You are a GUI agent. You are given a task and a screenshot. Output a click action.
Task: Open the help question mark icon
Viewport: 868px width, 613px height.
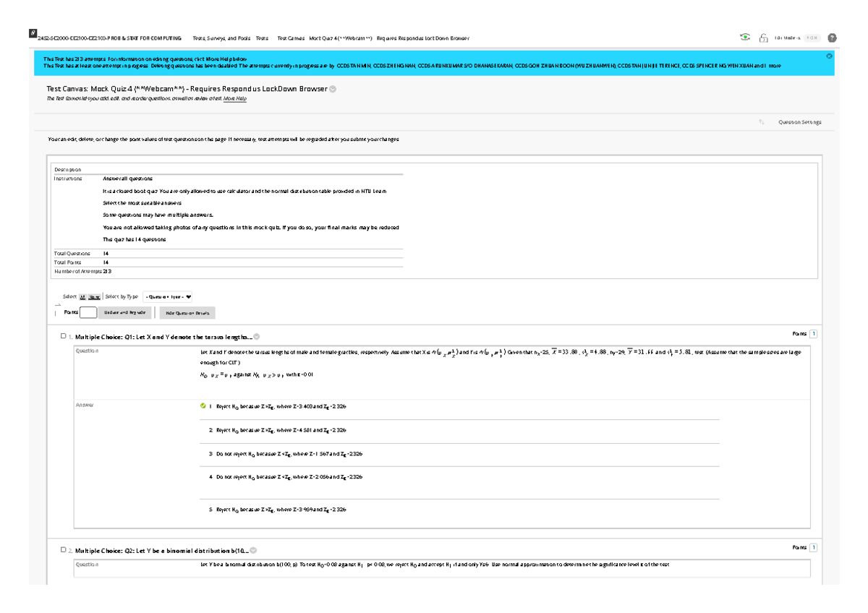[x=832, y=38]
